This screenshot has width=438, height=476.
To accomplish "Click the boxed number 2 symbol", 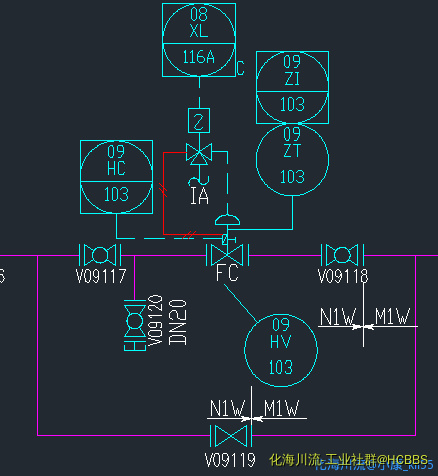I will (x=199, y=121).
